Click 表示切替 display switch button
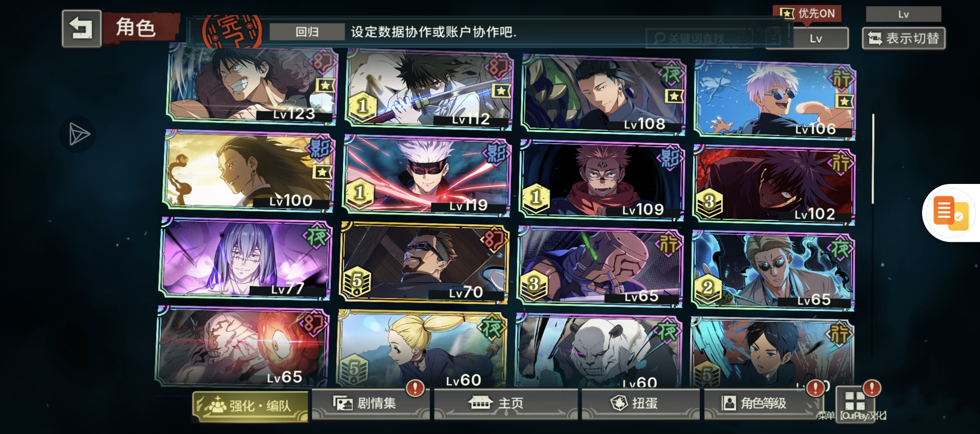980x434 pixels. point(904,38)
